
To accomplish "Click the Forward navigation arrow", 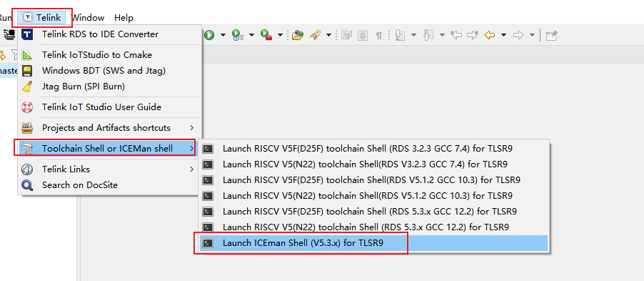I will pos(518,35).
